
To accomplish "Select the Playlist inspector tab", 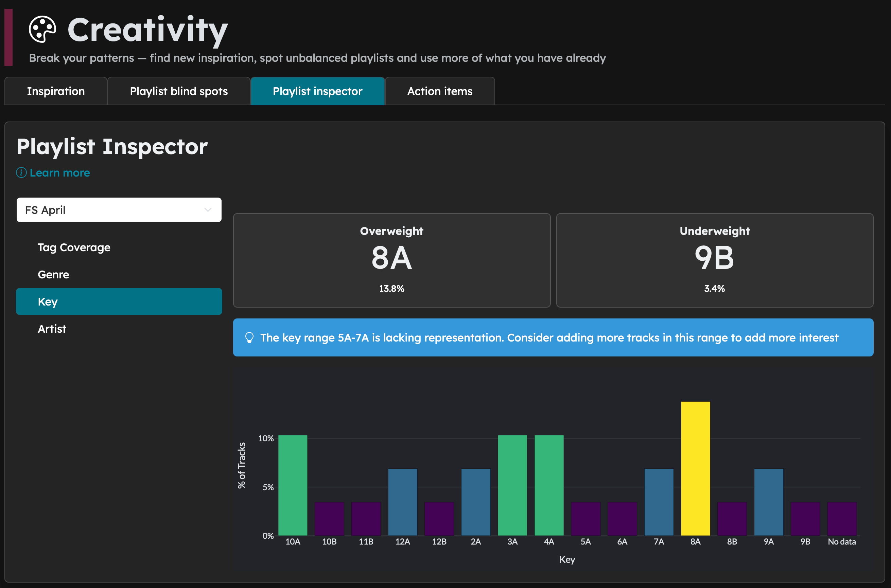I will click(x=317, y=91).
